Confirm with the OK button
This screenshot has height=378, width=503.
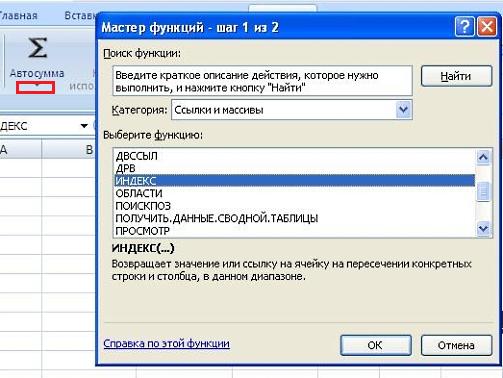(376, 345)
